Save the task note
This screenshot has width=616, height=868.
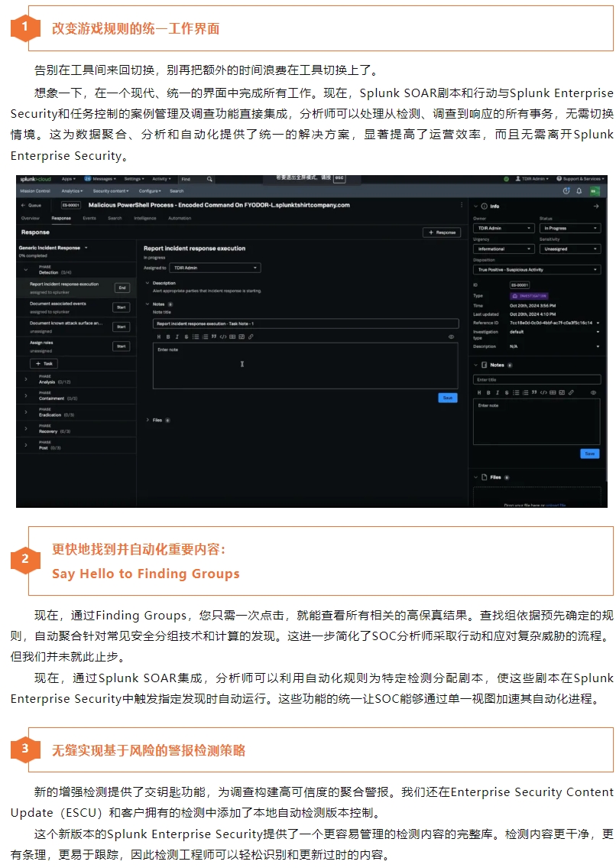448,398
